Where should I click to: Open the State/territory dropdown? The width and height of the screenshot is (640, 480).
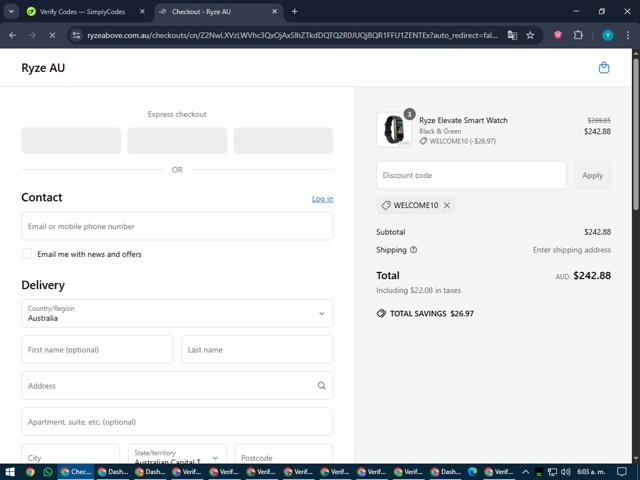point(177,453)
